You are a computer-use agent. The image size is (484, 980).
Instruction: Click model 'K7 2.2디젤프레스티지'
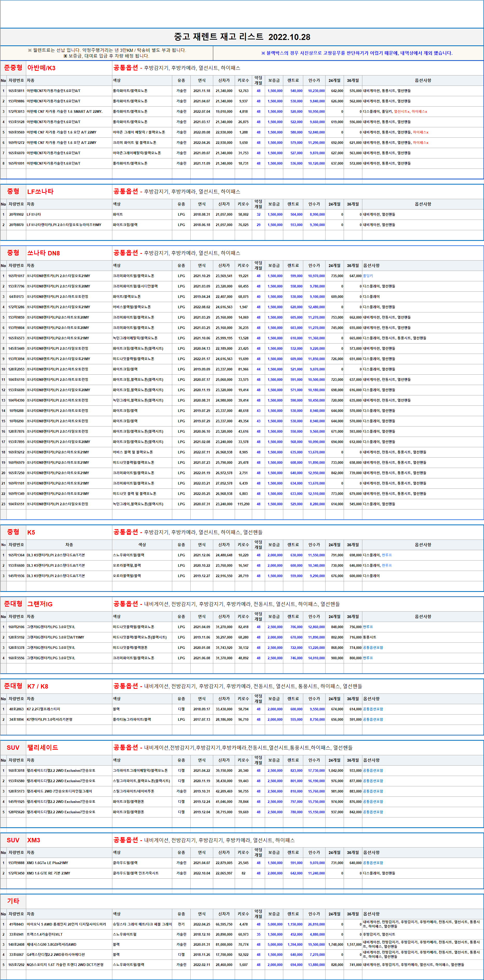tap(43, 709)
